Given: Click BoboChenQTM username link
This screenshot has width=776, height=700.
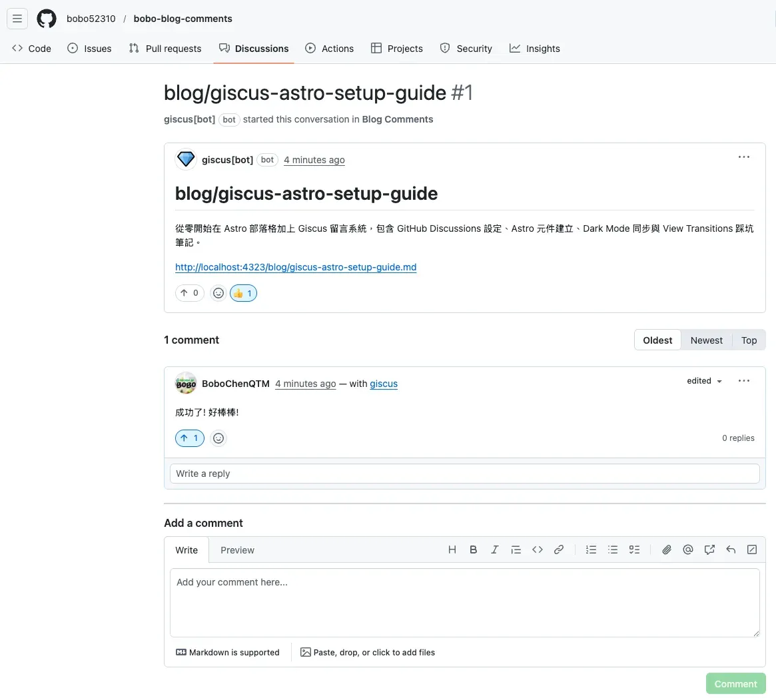Looking at the screenshot, I should [x=236, y=384].
